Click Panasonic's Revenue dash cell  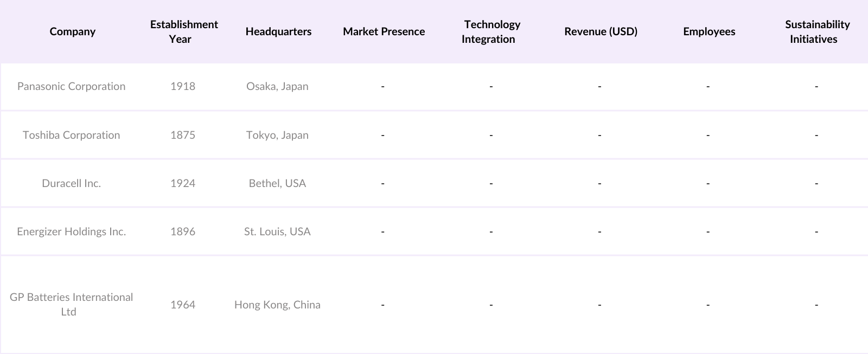[x=599, y=86]
